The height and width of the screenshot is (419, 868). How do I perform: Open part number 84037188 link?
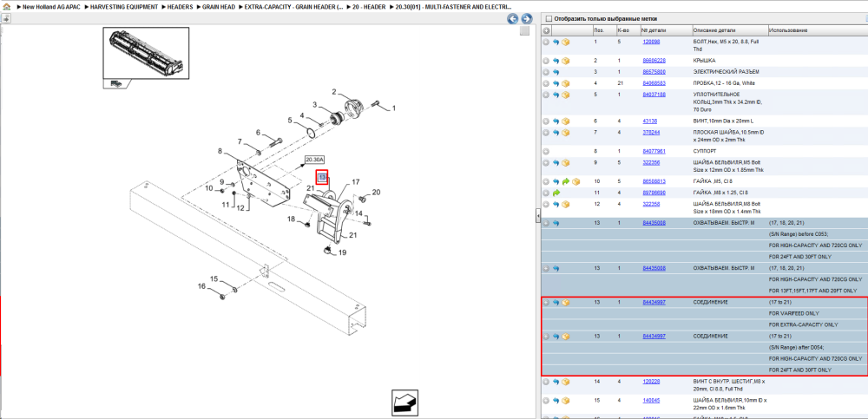(x=654, y=95)
